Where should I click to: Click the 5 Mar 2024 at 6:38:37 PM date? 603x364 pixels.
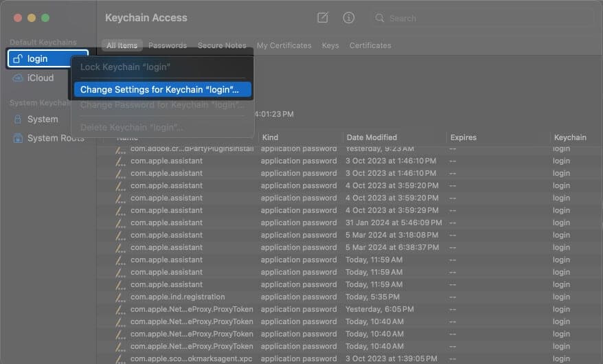pyautogui.click(x=392, y=247)
